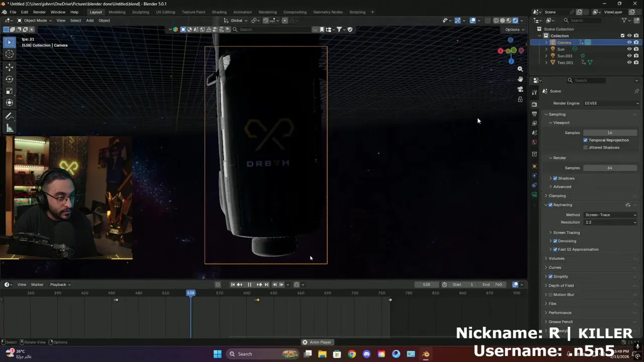The height and width of the screenshot is (362, 644).
Task: Hide the Sun.001 object eye icon
Action: (629, 56)
